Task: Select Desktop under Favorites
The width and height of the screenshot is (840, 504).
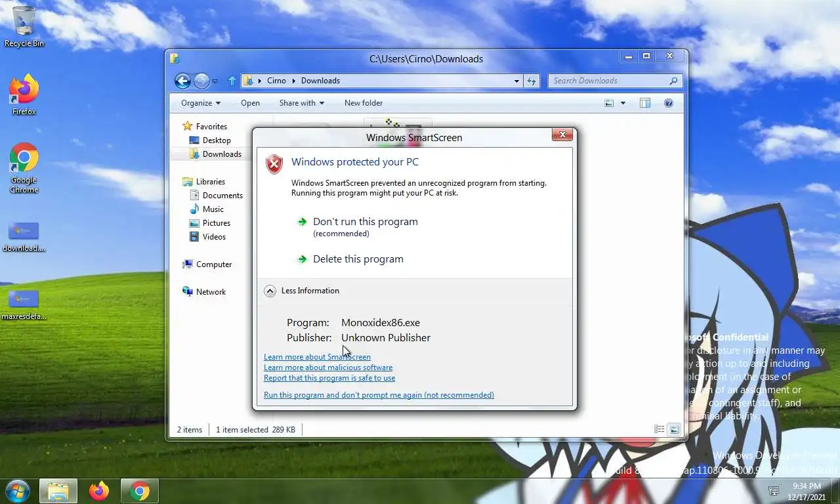Action: (x=210, y=140)
